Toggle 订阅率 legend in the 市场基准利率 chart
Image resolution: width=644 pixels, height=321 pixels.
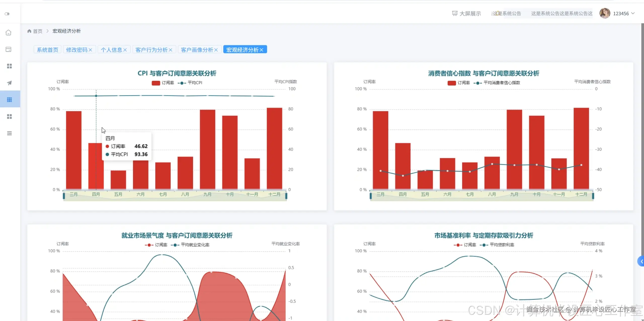pyautogui.click(x=465, y=245)
